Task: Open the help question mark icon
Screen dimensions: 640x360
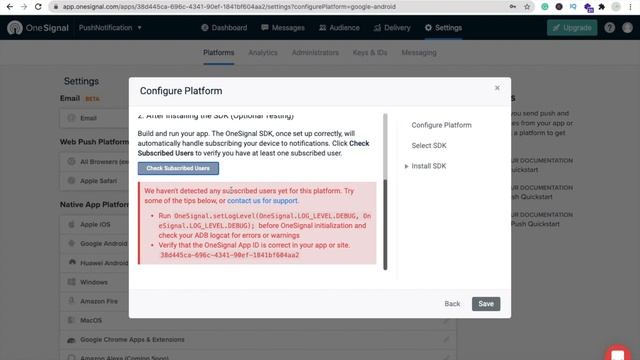Action: pyautogui.click(x=609, y=28)
